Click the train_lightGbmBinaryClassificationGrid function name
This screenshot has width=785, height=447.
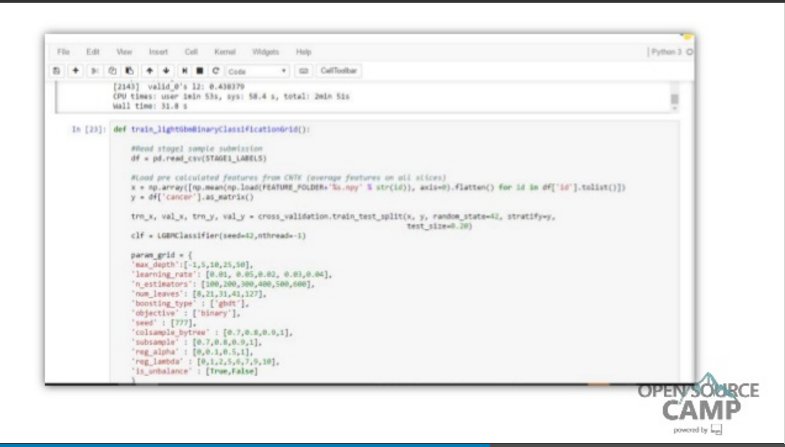click(214, 130)
